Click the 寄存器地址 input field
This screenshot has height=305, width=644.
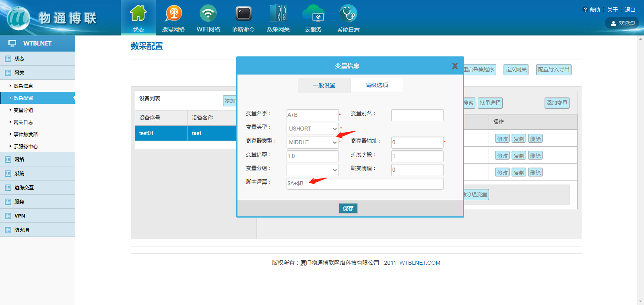[x=417, y=142]
